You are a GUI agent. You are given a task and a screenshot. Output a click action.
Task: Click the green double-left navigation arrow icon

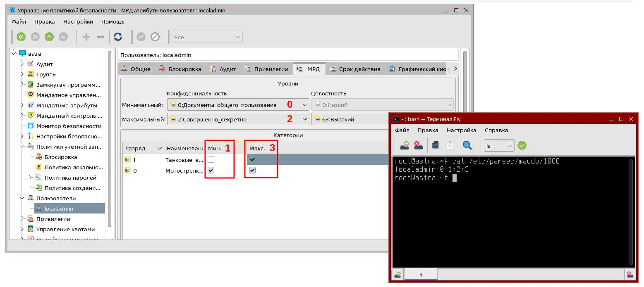point(21,37)
